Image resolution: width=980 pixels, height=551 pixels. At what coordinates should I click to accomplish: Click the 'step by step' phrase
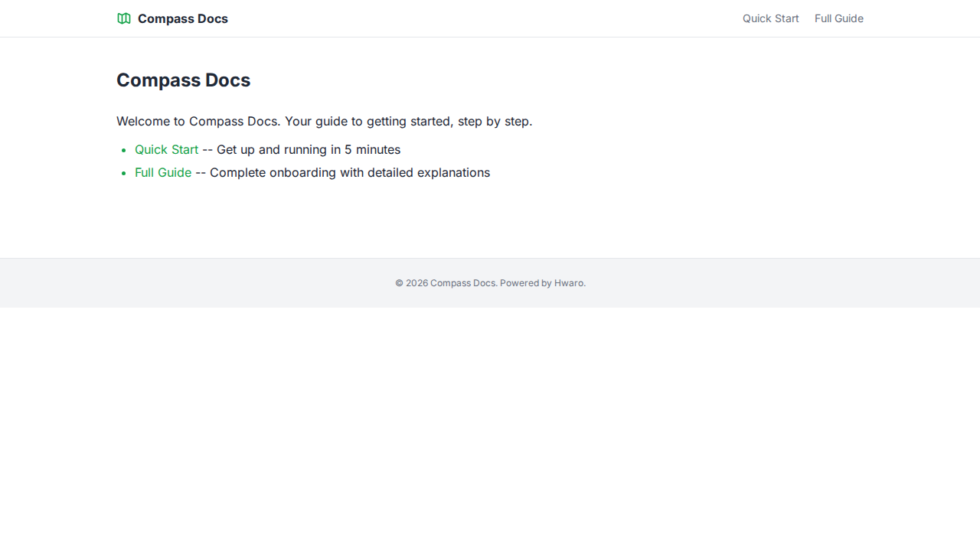coord(494,122)
